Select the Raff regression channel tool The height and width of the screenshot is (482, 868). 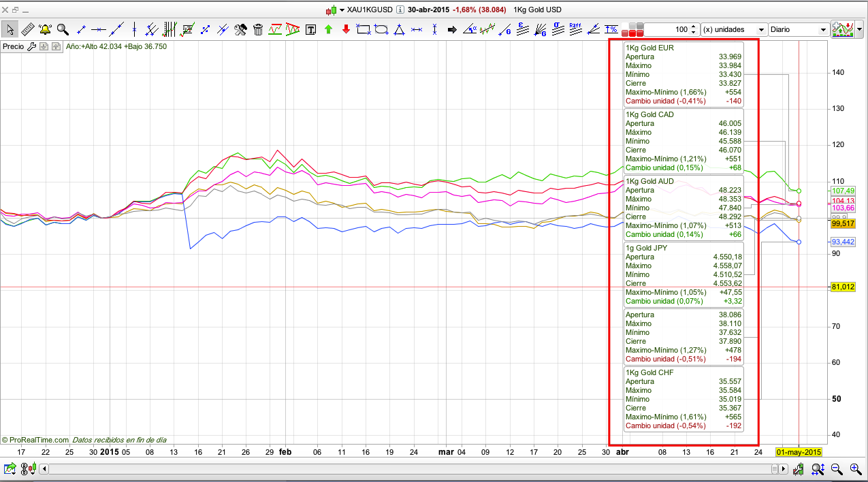coord(575,29)
